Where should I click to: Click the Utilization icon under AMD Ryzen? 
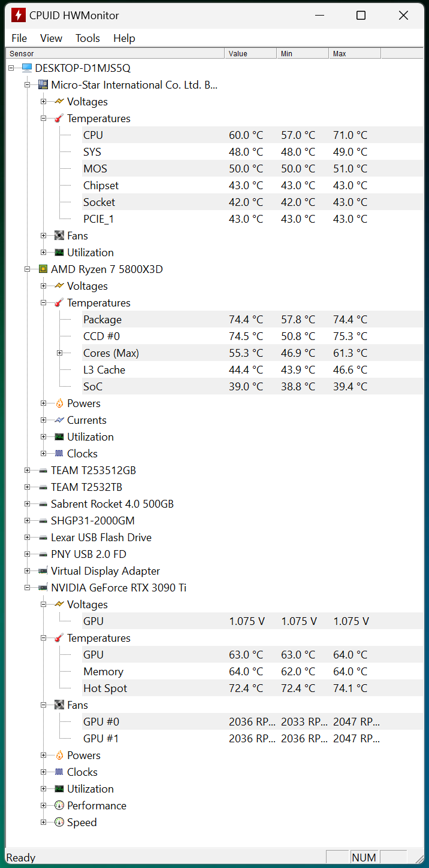point(59,437)
